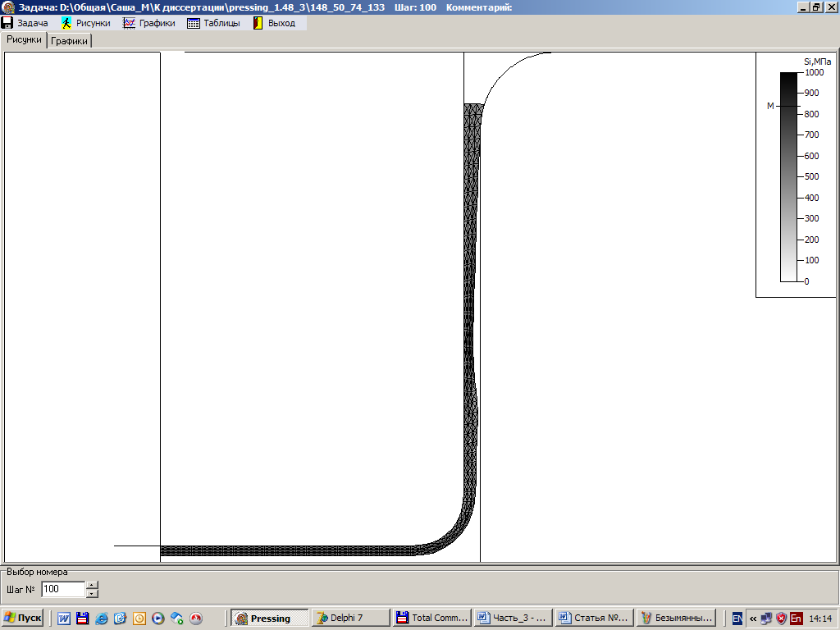
Task: Expand hidden system tray icons
Action: pyautogui.click(x=753, y=619)
